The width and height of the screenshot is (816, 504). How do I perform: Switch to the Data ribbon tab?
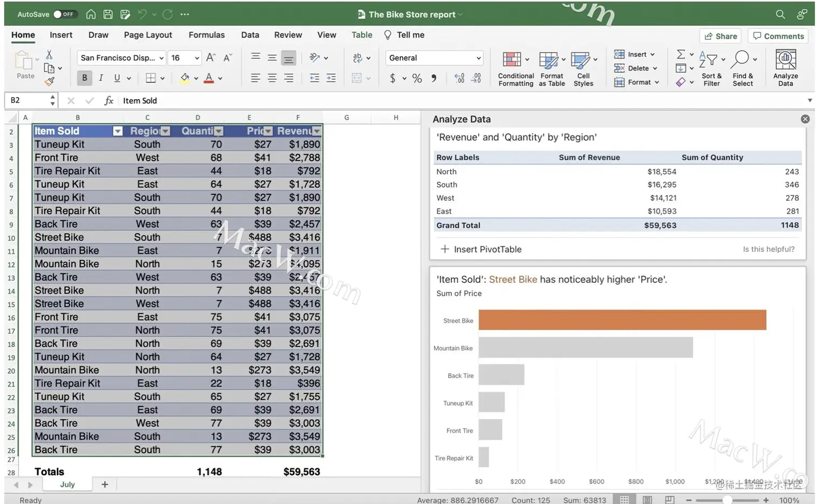click(250, 35)
